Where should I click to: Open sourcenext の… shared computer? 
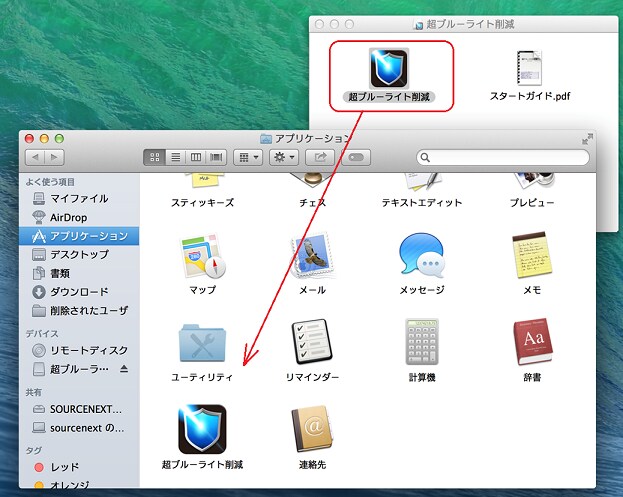pos(79,428)
